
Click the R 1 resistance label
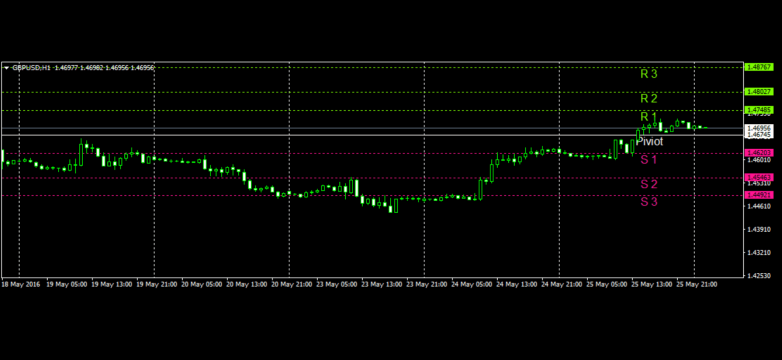tap(649, 116)
